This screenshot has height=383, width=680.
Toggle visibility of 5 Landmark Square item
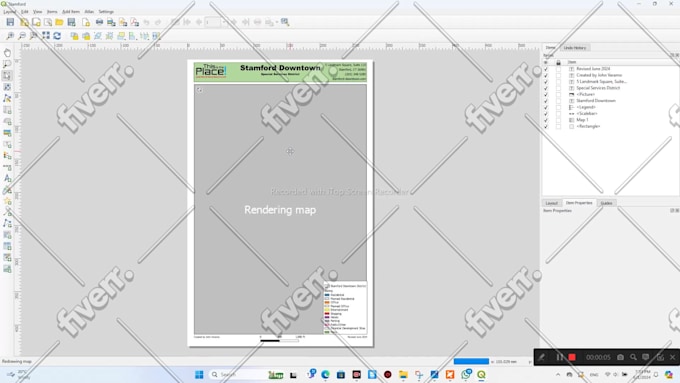(546, 82)
